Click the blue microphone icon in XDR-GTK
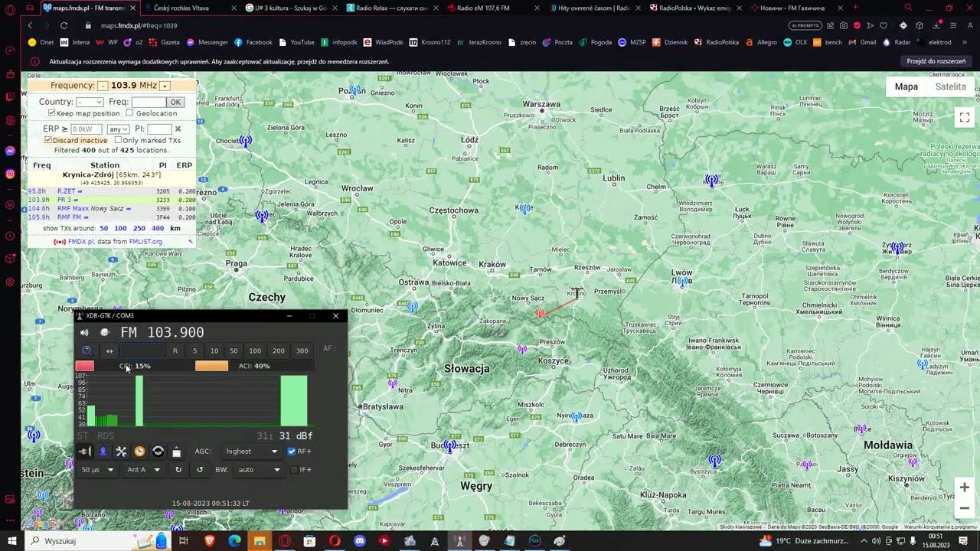 coord(103,452)
